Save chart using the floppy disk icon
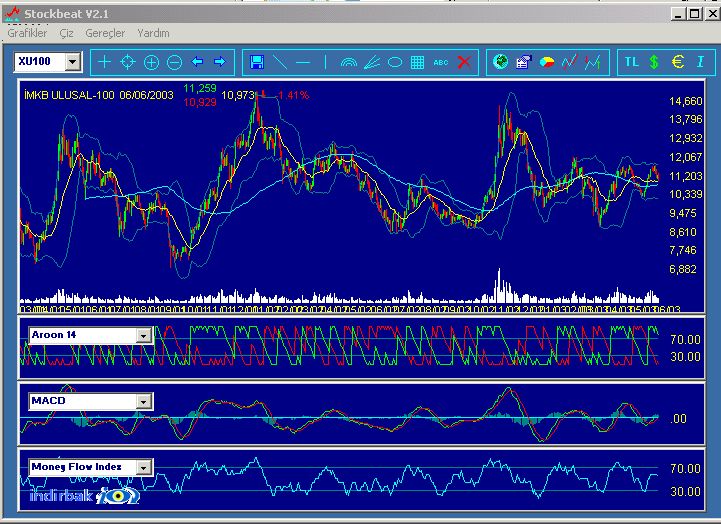The width and height of the screenshot is (721, 524). (x=257, y=62)
